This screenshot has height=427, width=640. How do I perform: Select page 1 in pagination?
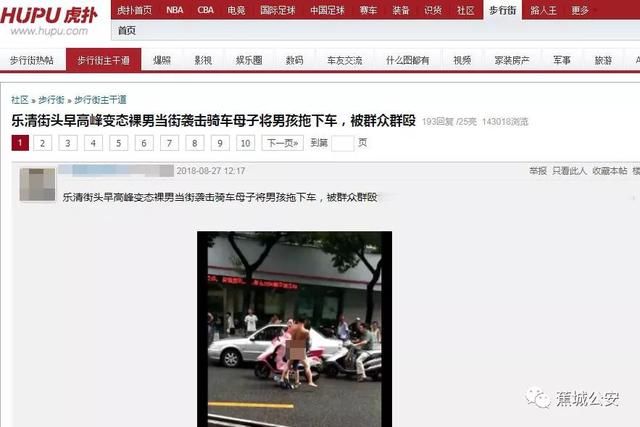(20, 143)
